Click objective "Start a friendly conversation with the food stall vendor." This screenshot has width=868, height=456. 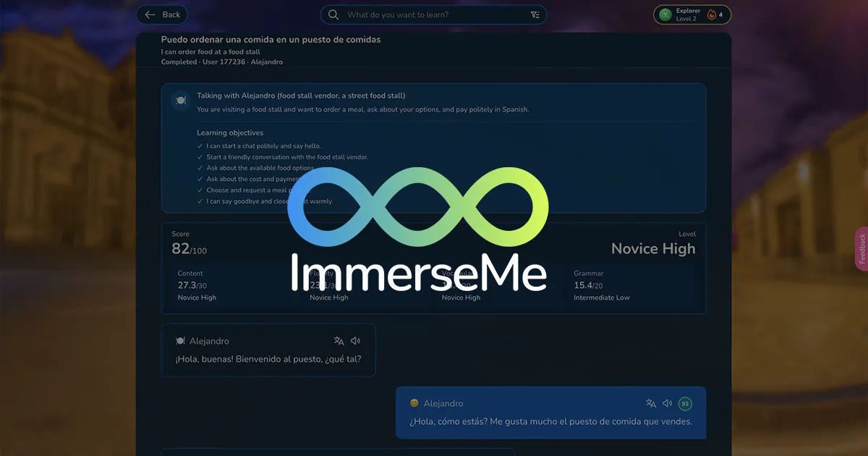point(287,157)
